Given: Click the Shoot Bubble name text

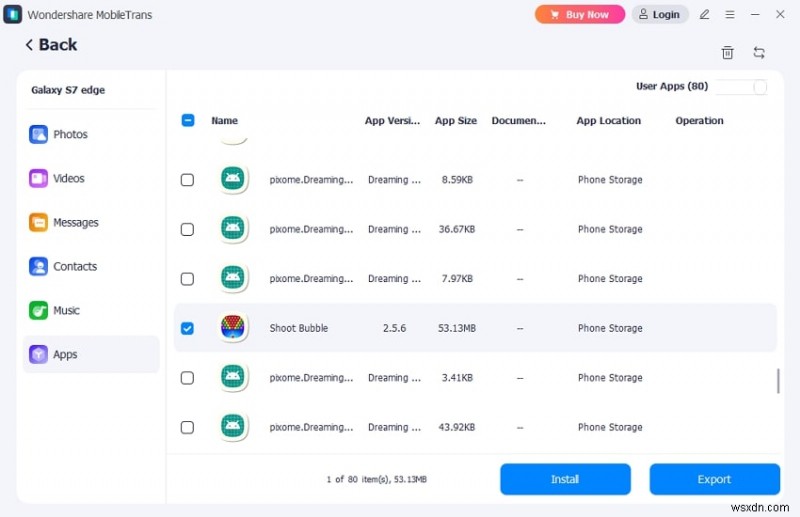Looking at the screenshot, I should pyautogui.click(x=298, y=328).
